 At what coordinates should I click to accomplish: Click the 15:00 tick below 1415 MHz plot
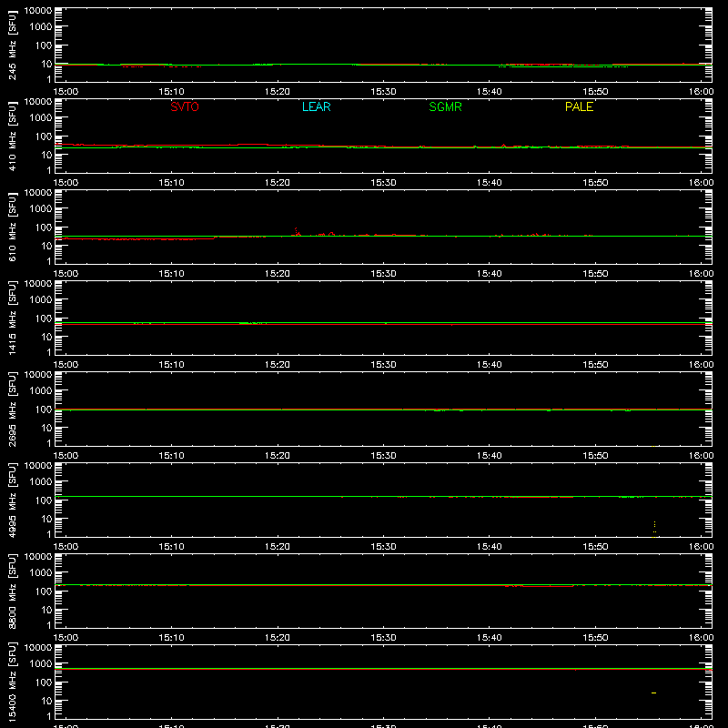pyautogui.click(x=66, y=365)
